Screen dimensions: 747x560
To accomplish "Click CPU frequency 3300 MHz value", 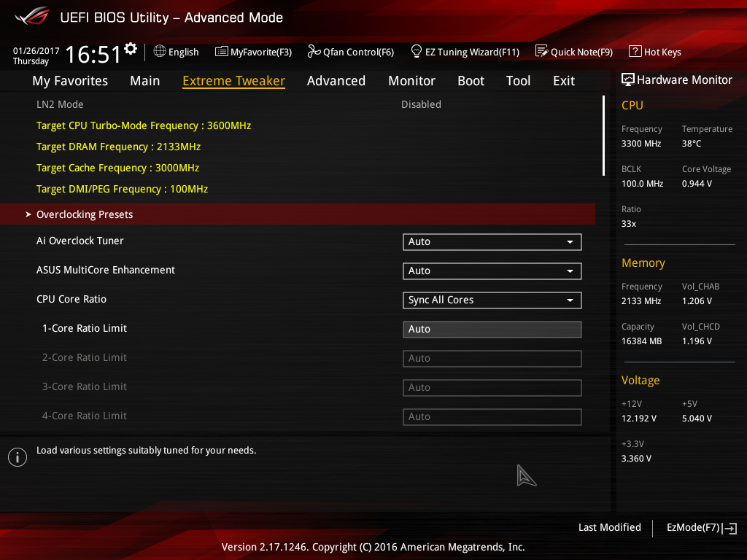I will [x=641, y=144].
